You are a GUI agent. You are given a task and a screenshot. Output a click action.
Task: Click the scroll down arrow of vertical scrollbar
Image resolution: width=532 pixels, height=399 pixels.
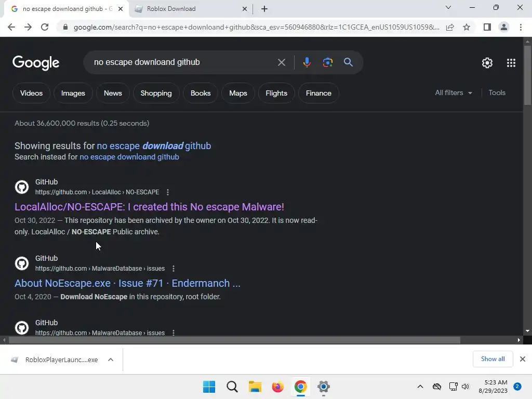tap(527, 331)
